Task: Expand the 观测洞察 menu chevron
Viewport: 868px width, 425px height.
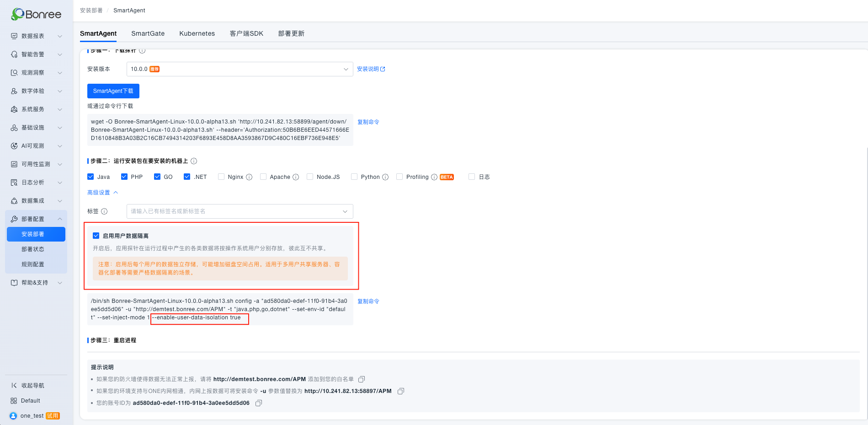Action: [60, 73]
